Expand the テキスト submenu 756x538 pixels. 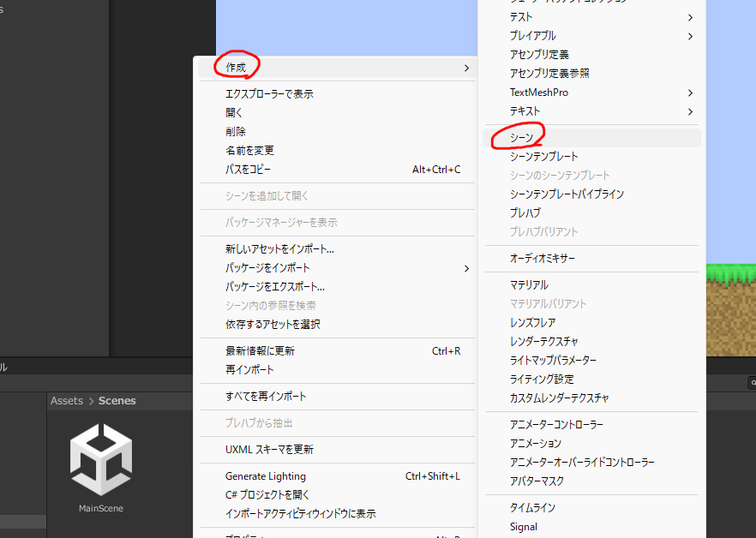pos(591,111)
